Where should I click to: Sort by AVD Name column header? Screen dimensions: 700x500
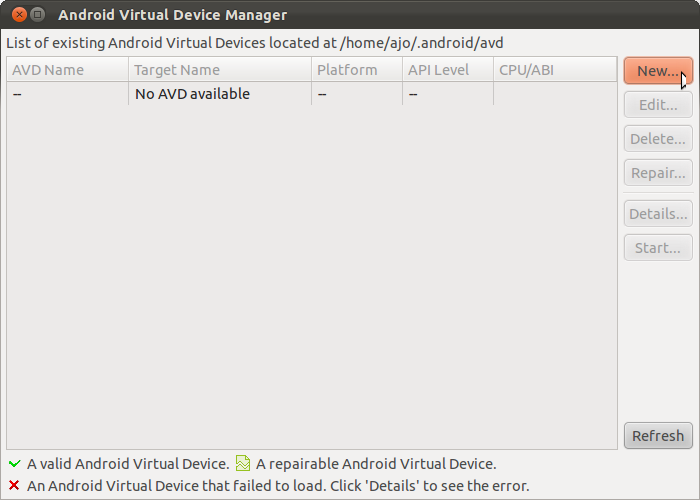(x=67, y=70)
